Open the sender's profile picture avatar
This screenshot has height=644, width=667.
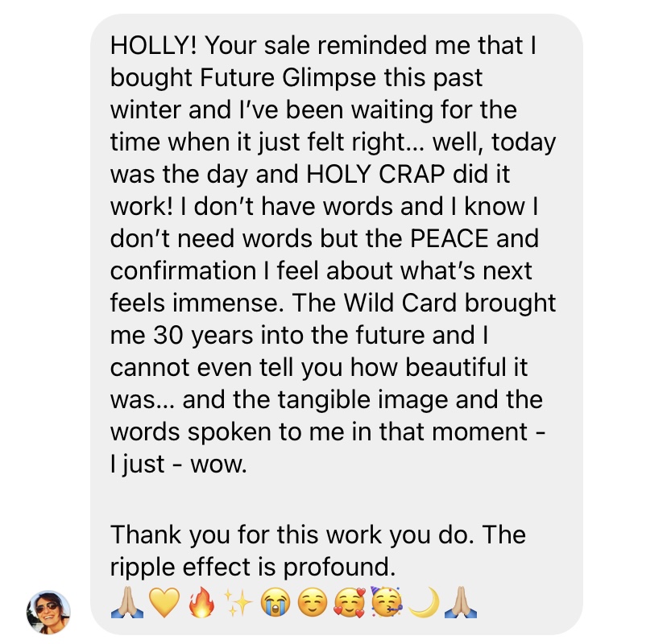[48, 612]
